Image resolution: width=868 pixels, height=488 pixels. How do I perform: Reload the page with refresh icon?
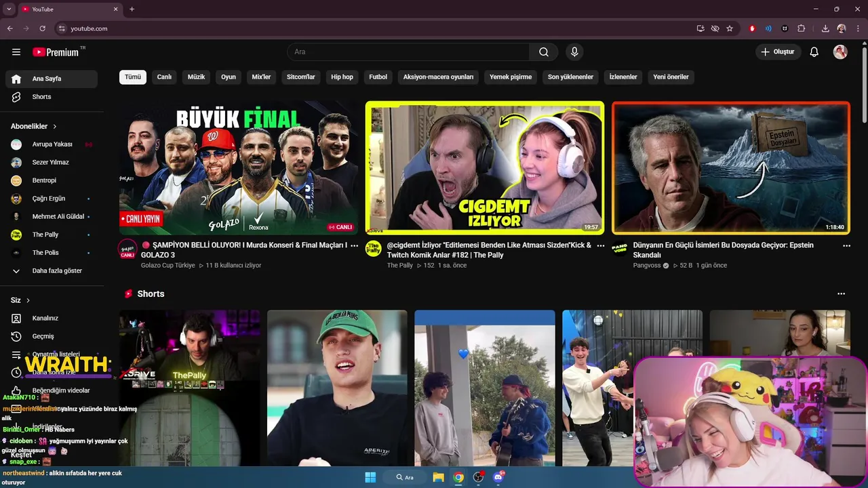(x=43, y=28)
